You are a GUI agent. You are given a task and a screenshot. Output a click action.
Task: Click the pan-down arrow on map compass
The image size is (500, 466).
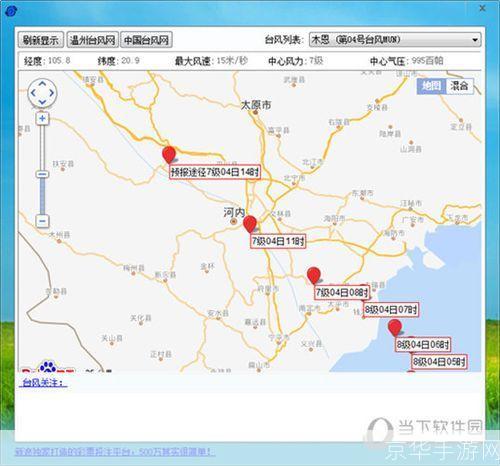[42, 101]
